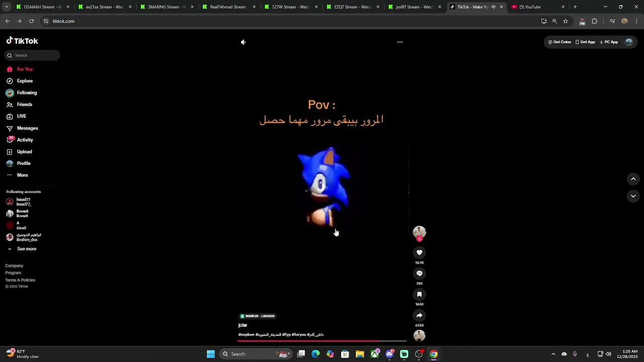This screenshot has width=644, height=362.
Task: Open the spinning sound disc thumbnail
Action: point(419,335)
